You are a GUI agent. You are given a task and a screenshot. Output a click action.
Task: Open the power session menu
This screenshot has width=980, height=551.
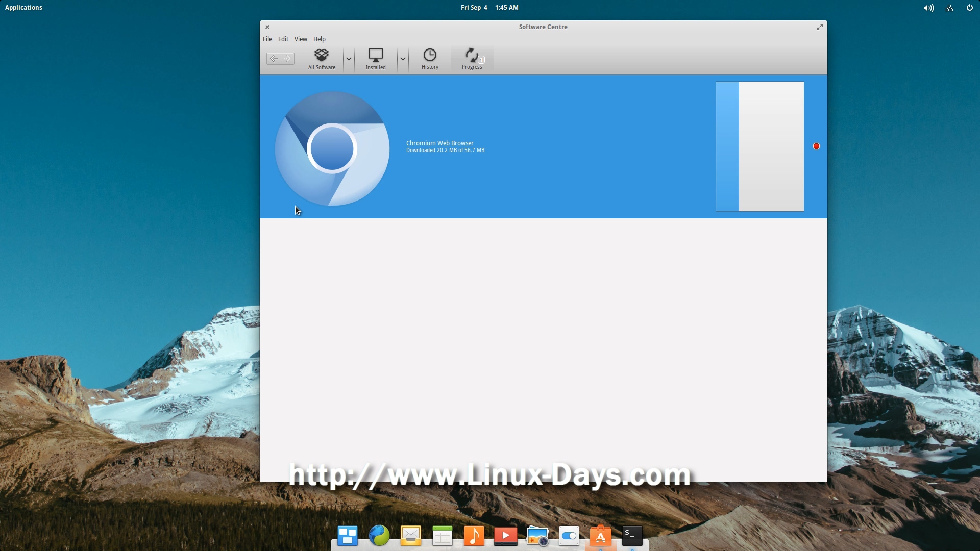point(970,8)
